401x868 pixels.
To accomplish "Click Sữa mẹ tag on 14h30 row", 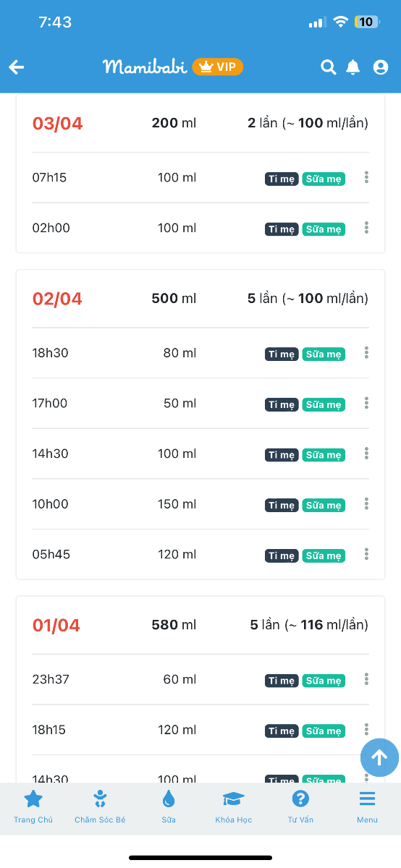I will tap(324, 455).
